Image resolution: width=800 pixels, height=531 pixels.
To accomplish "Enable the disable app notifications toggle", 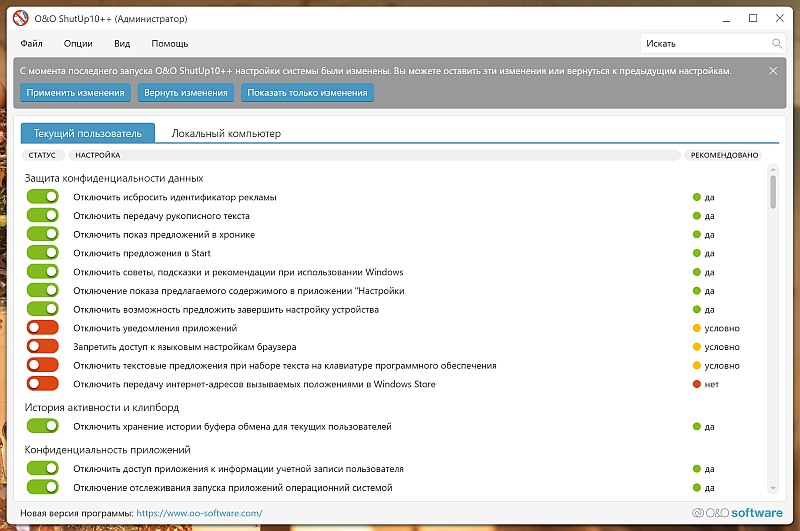I will (43, 328).
